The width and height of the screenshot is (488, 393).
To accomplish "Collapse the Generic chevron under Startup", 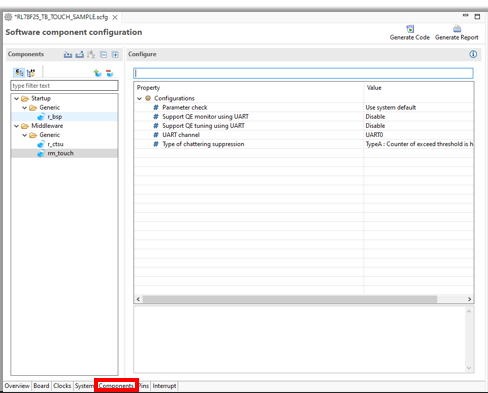I will pos(24,108).
